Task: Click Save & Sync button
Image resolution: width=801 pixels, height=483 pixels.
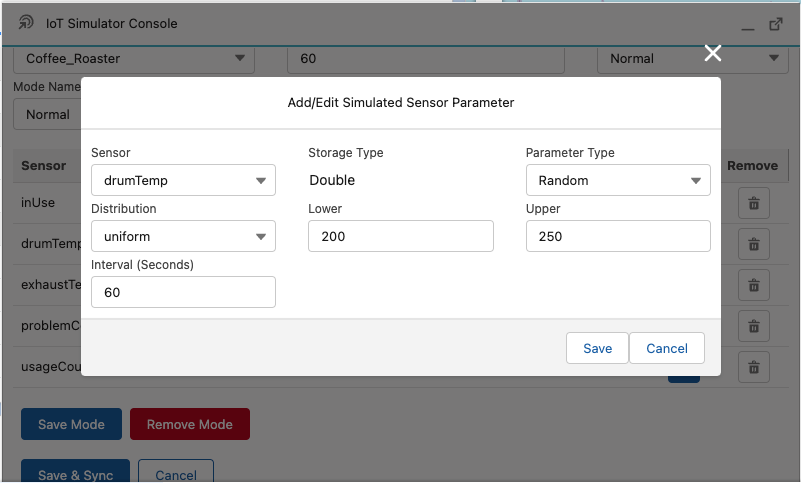Action: (x=76, y=472)
